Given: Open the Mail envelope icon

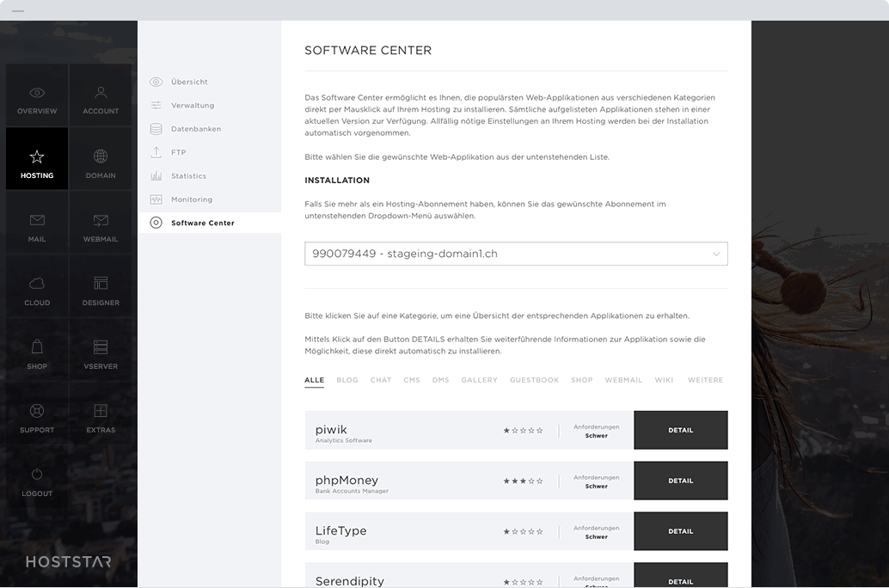Looking at the screenshot, I should (x=37, y=220).
